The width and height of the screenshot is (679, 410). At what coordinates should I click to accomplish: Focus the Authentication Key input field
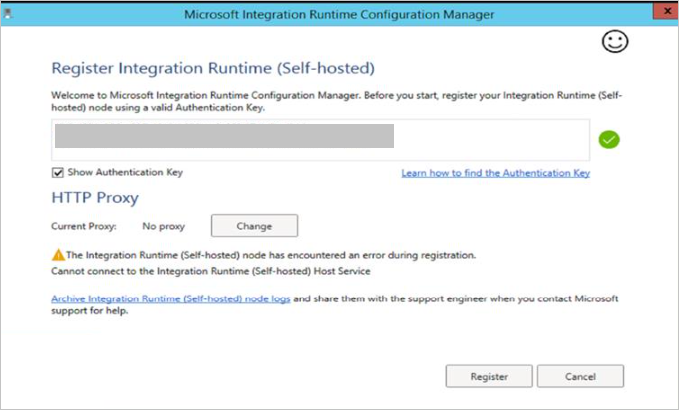(320, 140)
